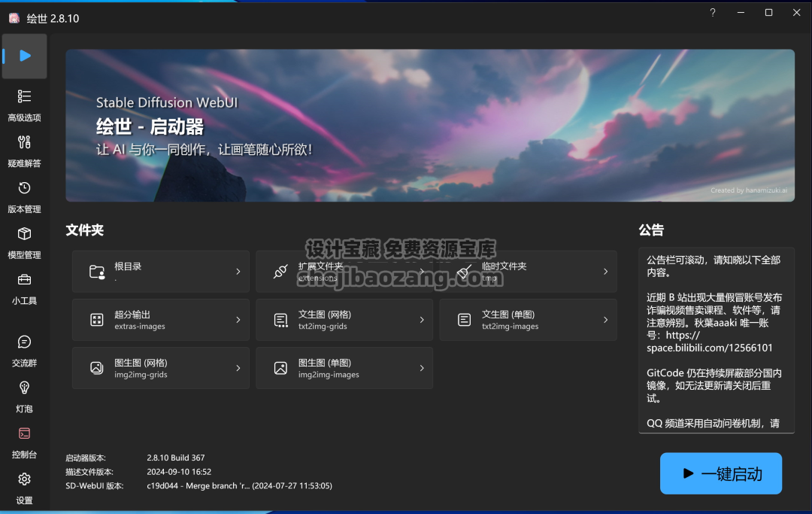The width and height of the screenshot is (812, 514).
Task: Click the 公告 section heading
Action: (x=651, y=230)
